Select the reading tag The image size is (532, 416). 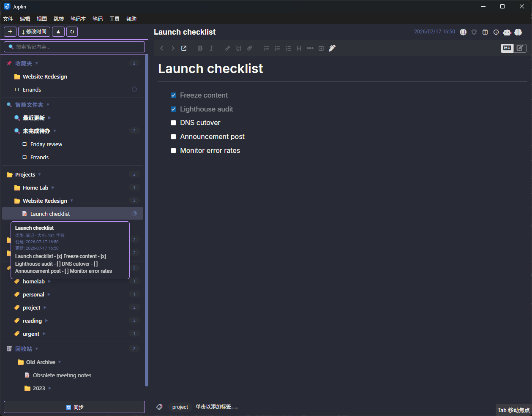[x=32, y=321]
